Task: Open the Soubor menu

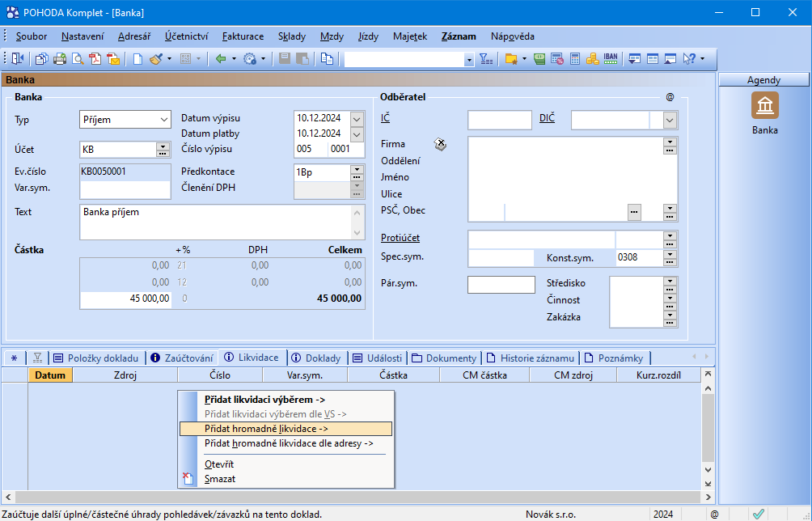Action: pyautogui.click(x=32, y=36)
